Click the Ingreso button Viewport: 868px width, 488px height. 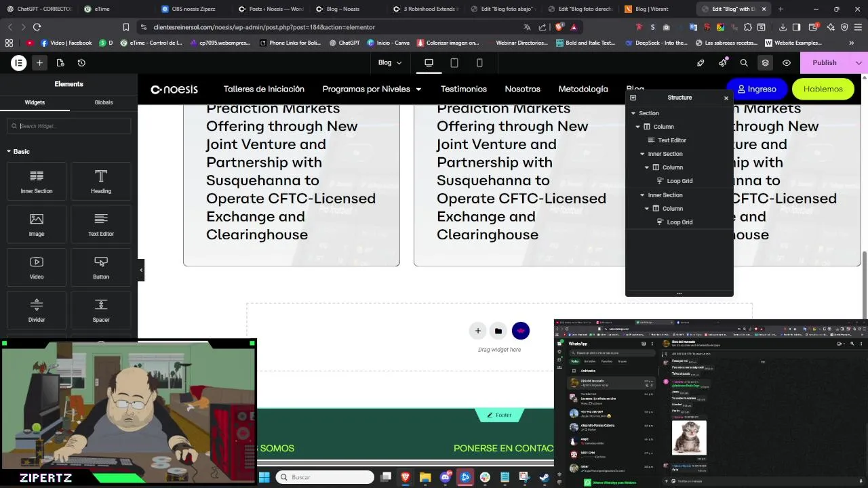pyautogui.click(x=757, y=89)
